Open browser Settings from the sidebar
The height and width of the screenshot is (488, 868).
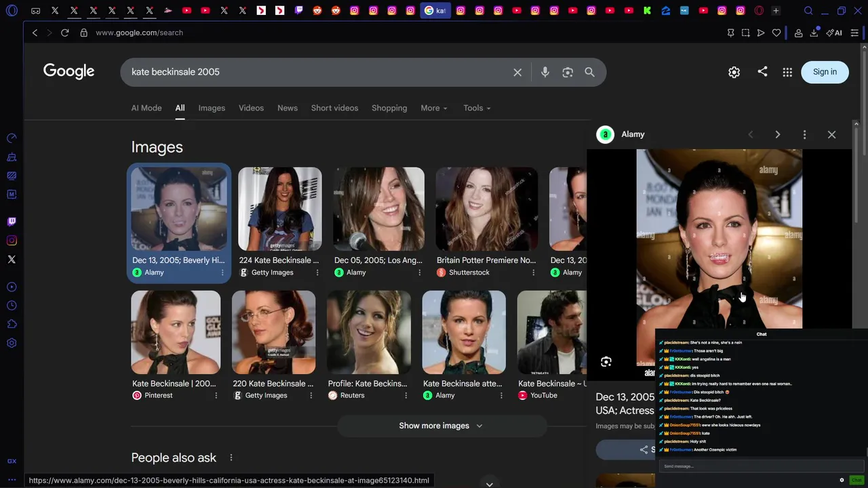12,343
